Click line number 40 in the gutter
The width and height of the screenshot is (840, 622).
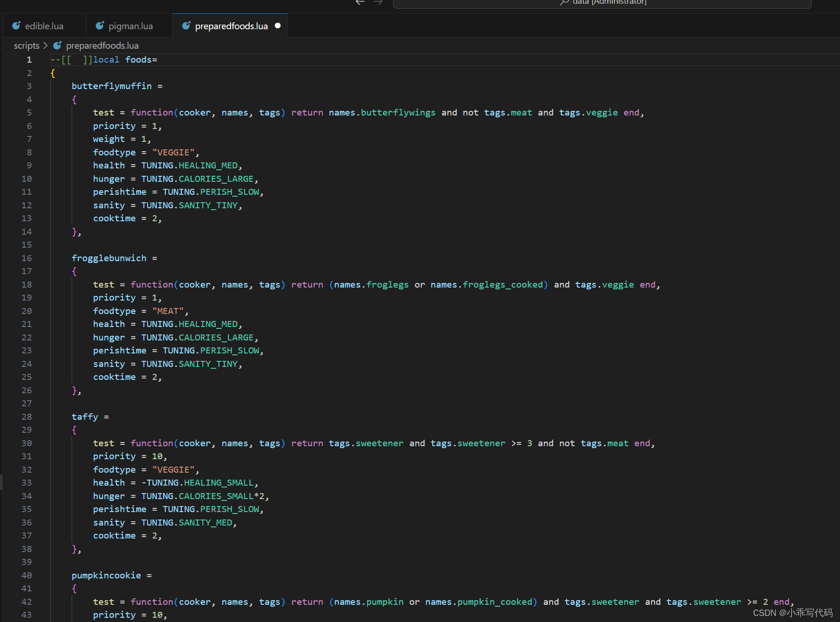click(x=27, y=576)
